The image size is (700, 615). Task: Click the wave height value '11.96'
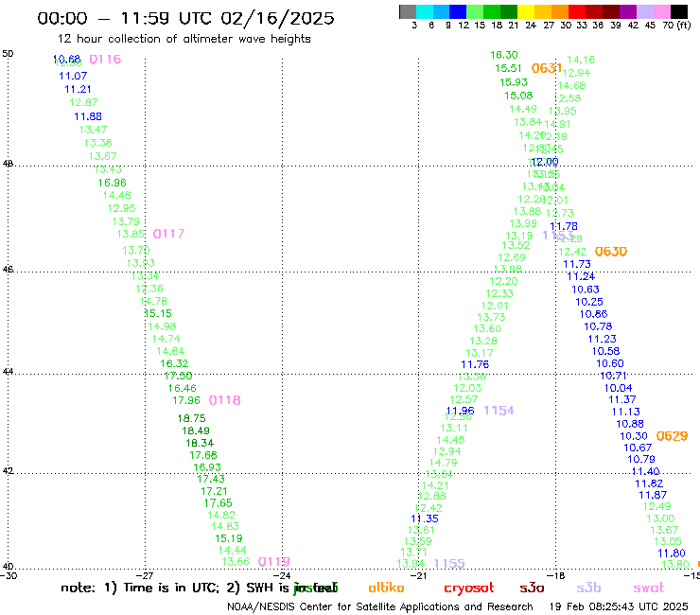(461, 411)
